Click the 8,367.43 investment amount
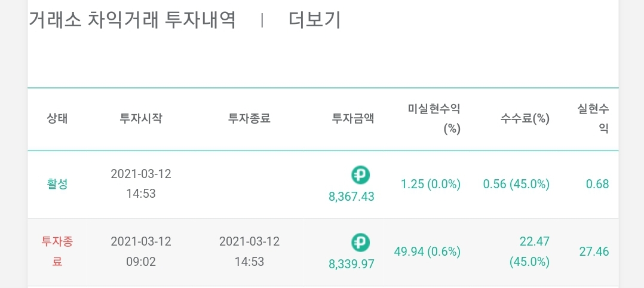The width and height of the screenshot is (644, 288). (x=351, y=197)
